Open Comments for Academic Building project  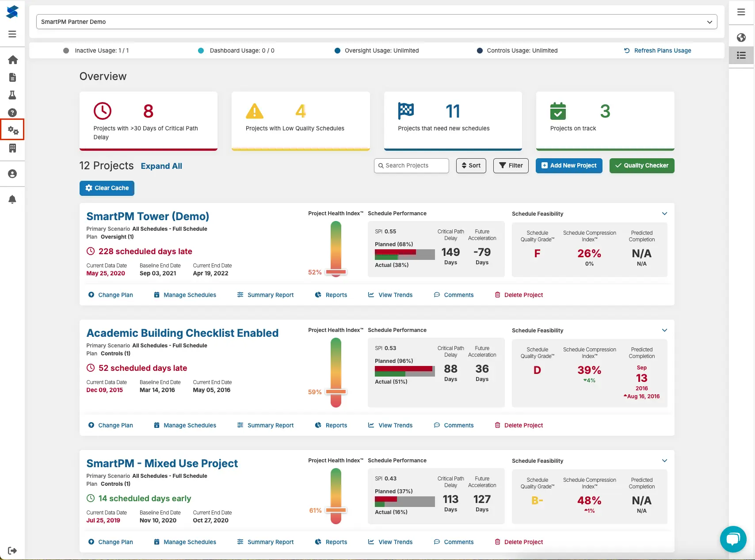[454, 425]
